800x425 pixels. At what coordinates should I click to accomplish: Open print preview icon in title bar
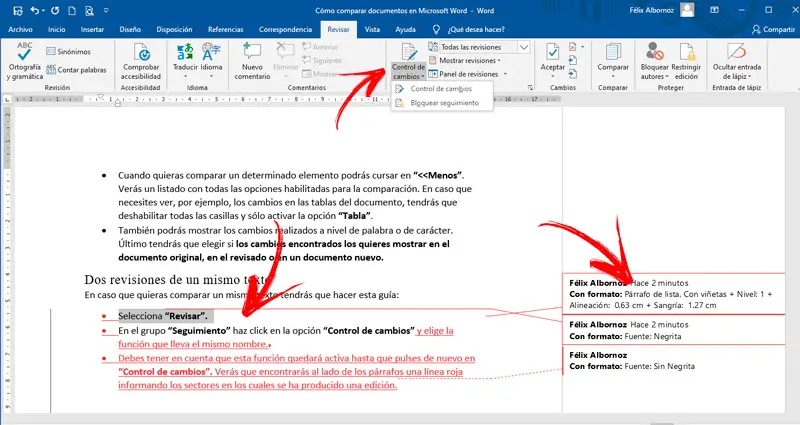click(x=89, y=10)
